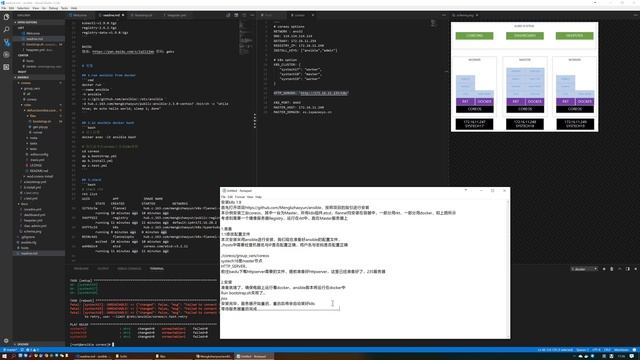The image size is (640, 360).
Task: Collapse the OPEN EDITORS section
Action: coord(39,22)
